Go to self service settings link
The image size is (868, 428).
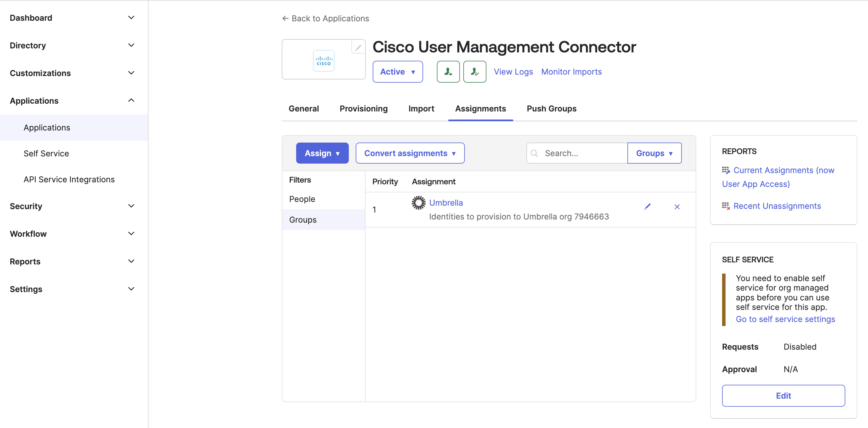click(x=785, y=319)
